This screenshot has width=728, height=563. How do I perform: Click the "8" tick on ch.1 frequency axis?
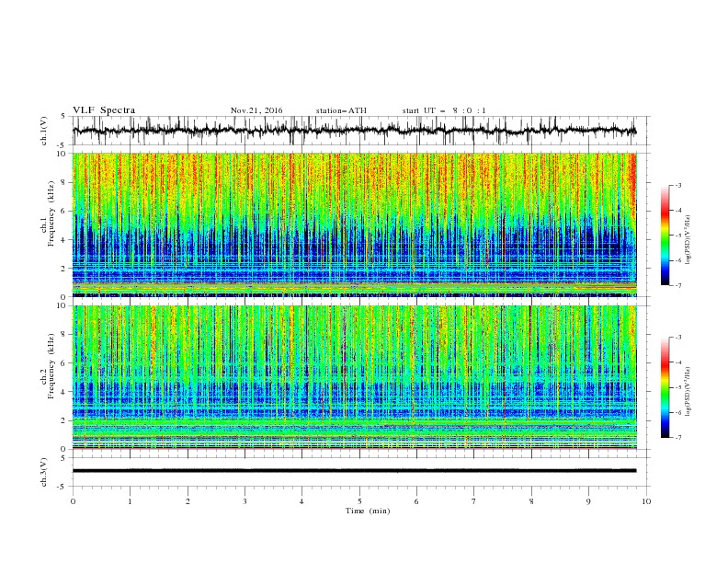[x=64, y=182]
